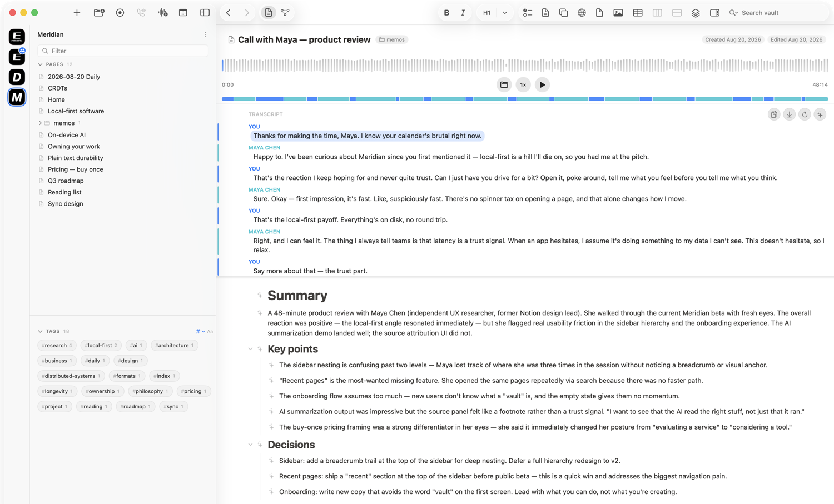Viewport: 834px width, 504px height.
Task: Click the memos folder badge beside title
Action: pyautogui.click(x=392, y=39)
